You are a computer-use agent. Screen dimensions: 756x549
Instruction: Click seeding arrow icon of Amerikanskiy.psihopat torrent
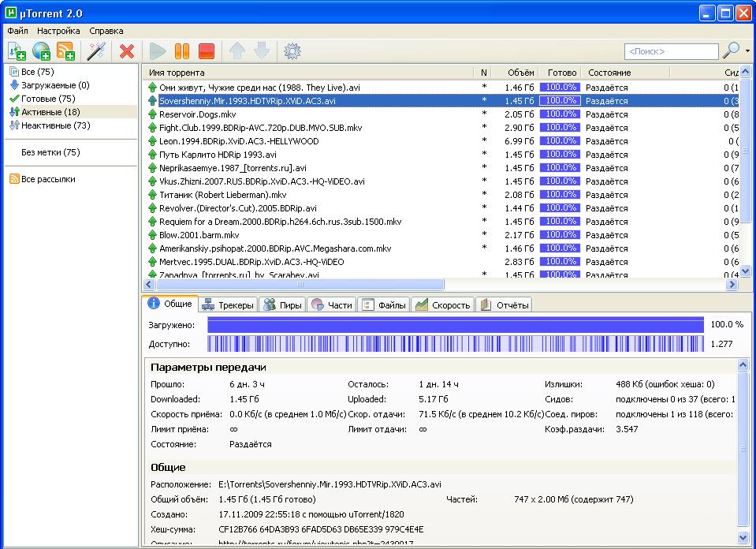pyautogui.click(x=152, y=248)
